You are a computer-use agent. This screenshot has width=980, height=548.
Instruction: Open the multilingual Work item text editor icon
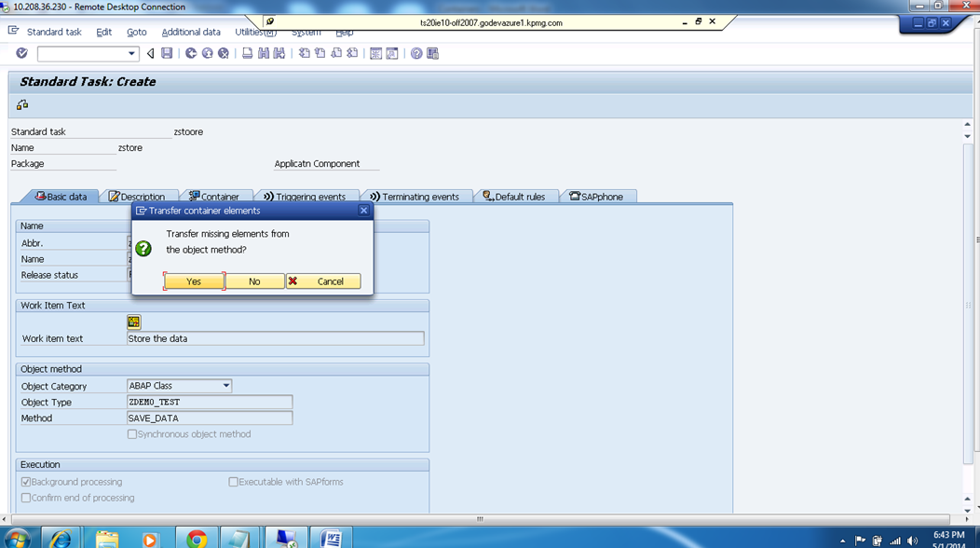pos(134,322)
